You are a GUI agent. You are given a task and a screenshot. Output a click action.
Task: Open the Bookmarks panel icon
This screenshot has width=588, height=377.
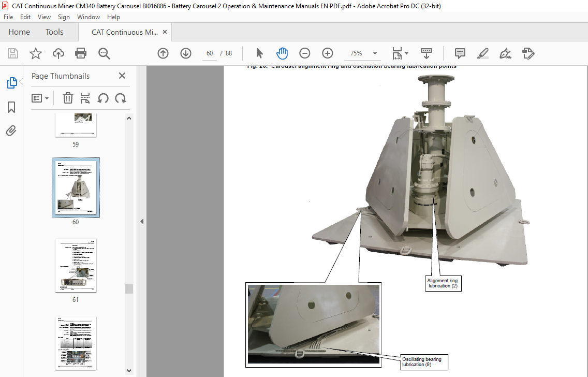pyautogui.click(x=11, y=107)
